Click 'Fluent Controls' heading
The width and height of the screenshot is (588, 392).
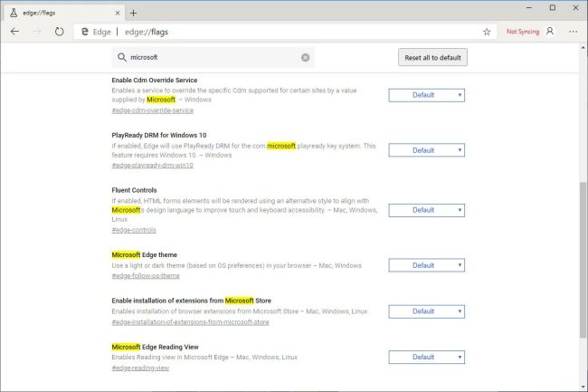click(x=134, y=190)
